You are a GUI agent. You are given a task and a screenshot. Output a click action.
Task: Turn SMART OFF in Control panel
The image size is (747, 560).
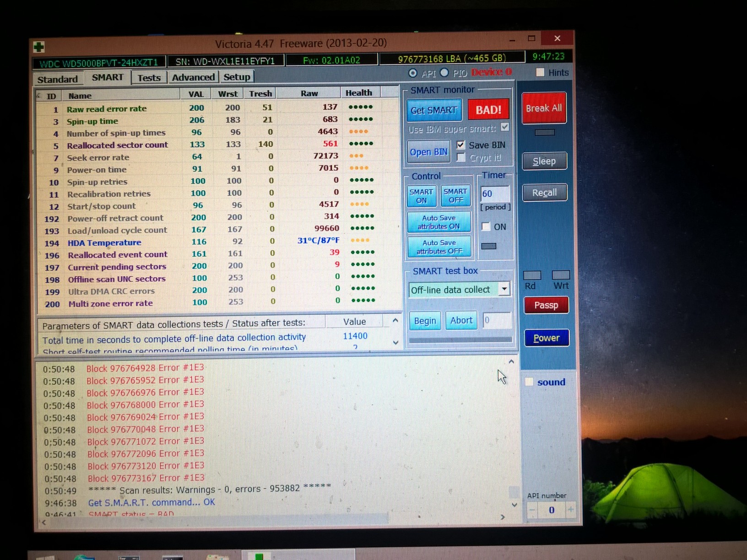tap(455, 196)
